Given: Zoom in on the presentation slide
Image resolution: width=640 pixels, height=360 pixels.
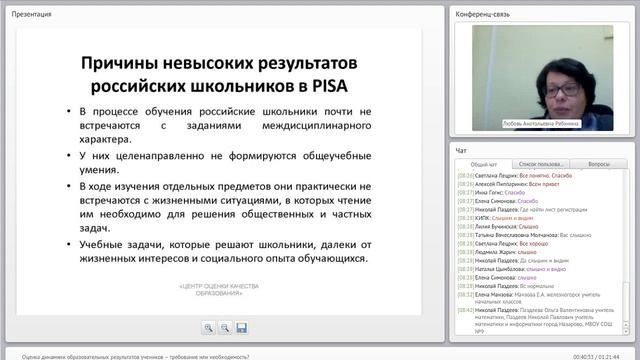Looking at the screenshot, I should click(x=209, y=328).
